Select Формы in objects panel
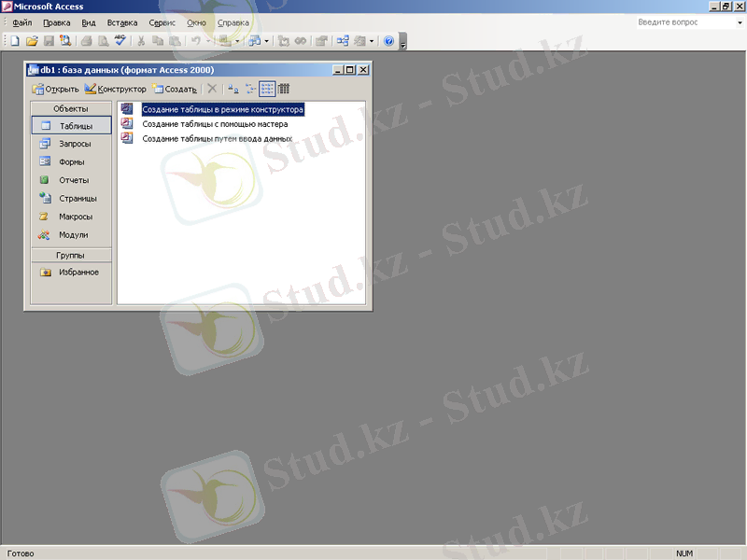The height and width of the screenshot is (560, 747). [72, 161]
